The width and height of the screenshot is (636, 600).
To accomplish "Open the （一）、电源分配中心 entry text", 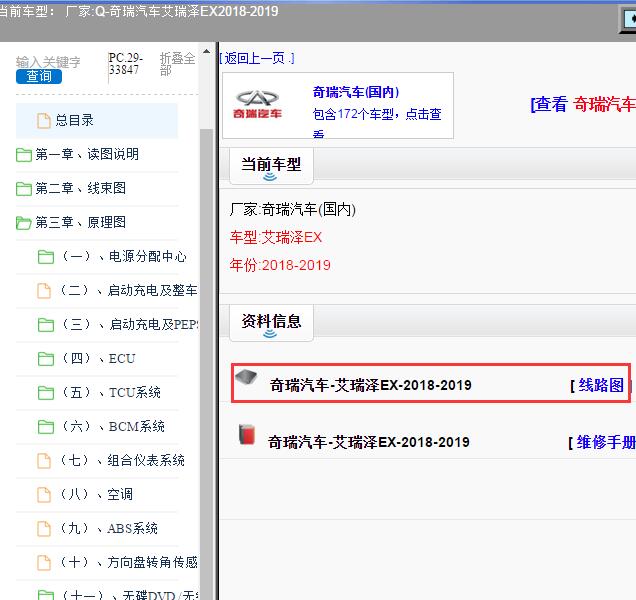I will click(124, 256).
